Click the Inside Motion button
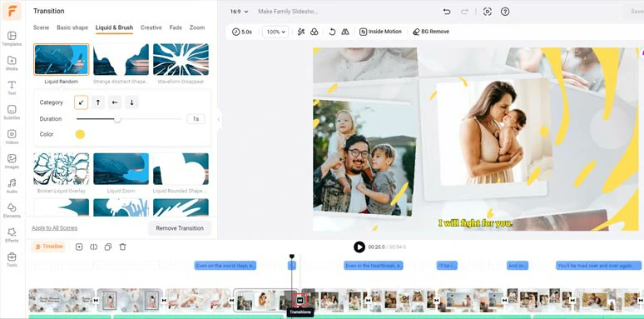The height and width of the screenshot is (319, 644). click(x=381, y=32)
